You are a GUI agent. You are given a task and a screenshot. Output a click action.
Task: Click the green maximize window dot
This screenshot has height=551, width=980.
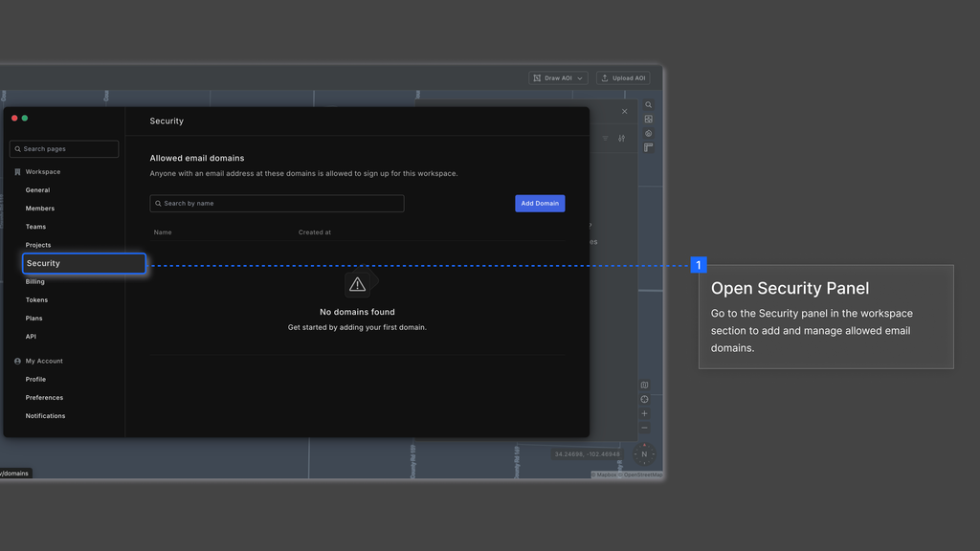pyautogui.click(x=25, y=118)
